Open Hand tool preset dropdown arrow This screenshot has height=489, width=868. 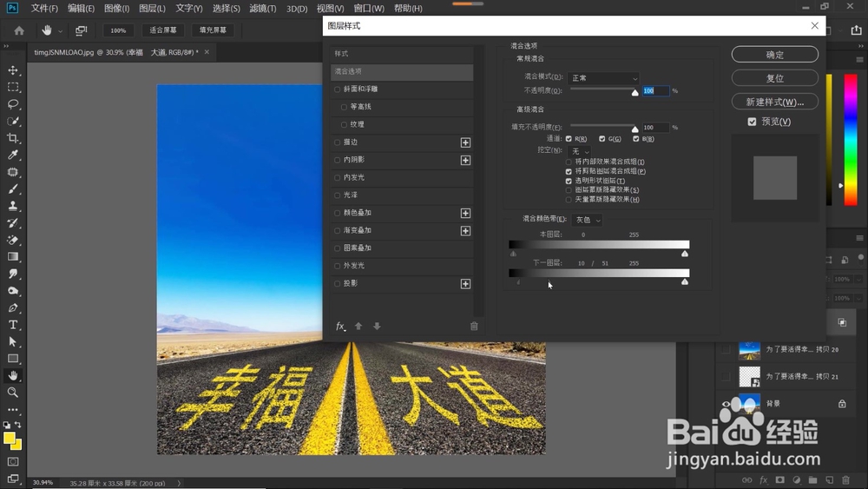(x=61, y=31)
